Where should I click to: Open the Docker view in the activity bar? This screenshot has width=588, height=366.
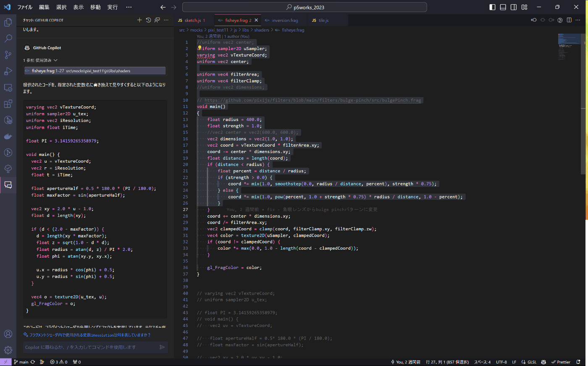(8, 136)
